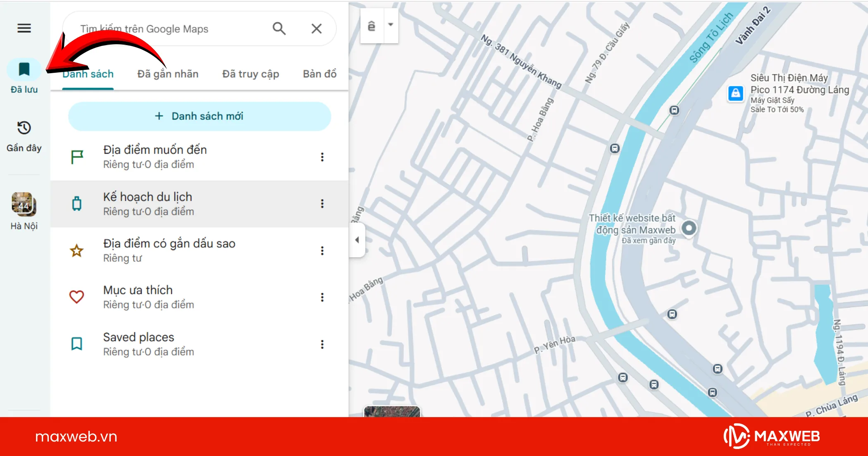
Task: Open more options for Địa điểm muốn đến
Action: [322, 157]
